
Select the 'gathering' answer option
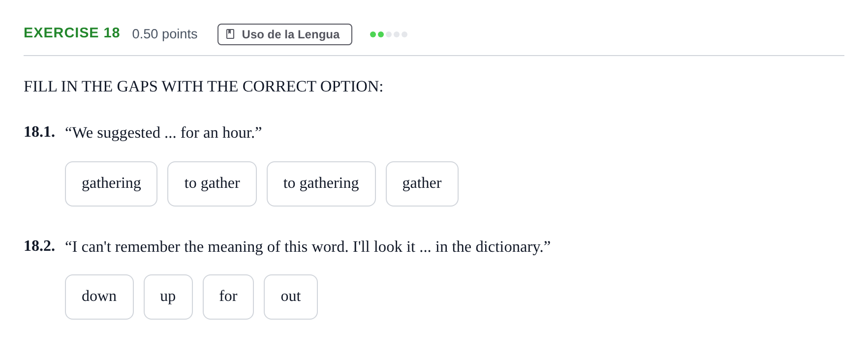(x=111, y=184)
